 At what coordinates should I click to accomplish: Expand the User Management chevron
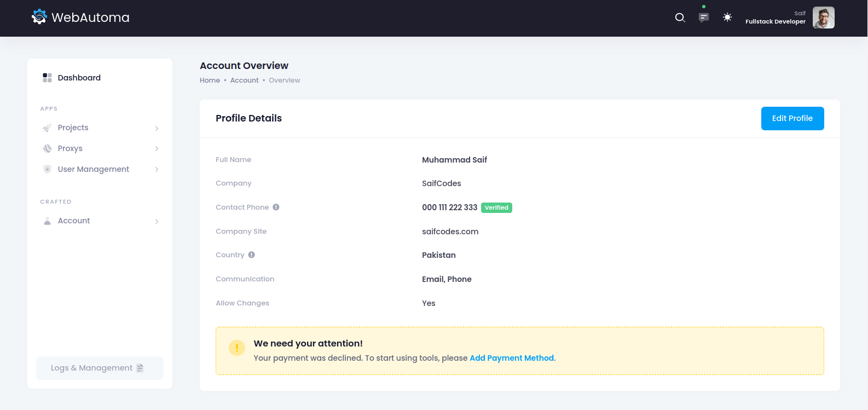(x=157, y=169)
